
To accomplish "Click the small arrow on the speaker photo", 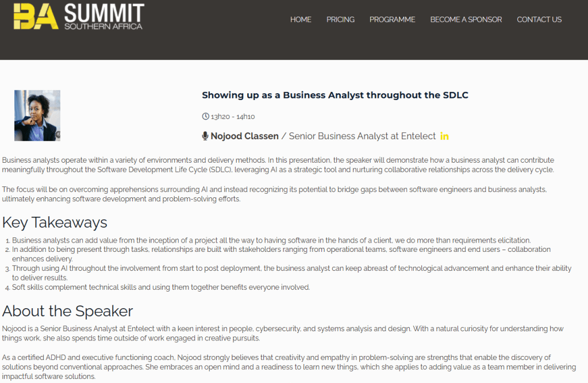I will point(57,134).
